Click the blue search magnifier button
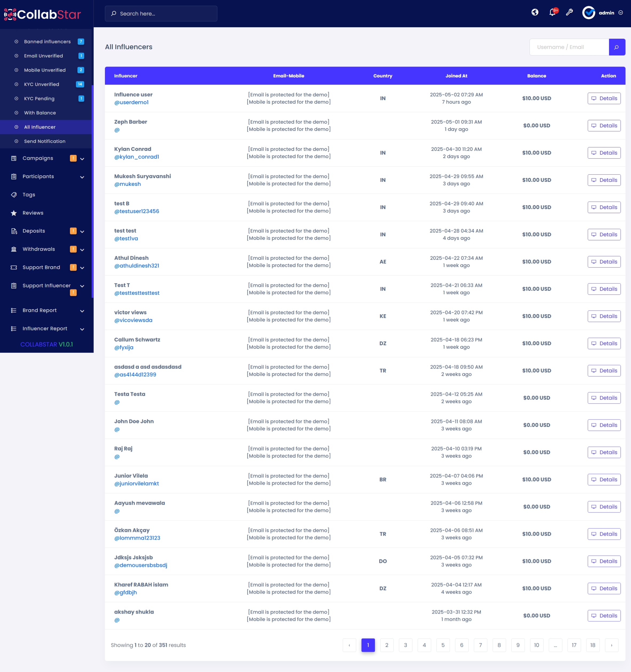 tap(617, 47)
